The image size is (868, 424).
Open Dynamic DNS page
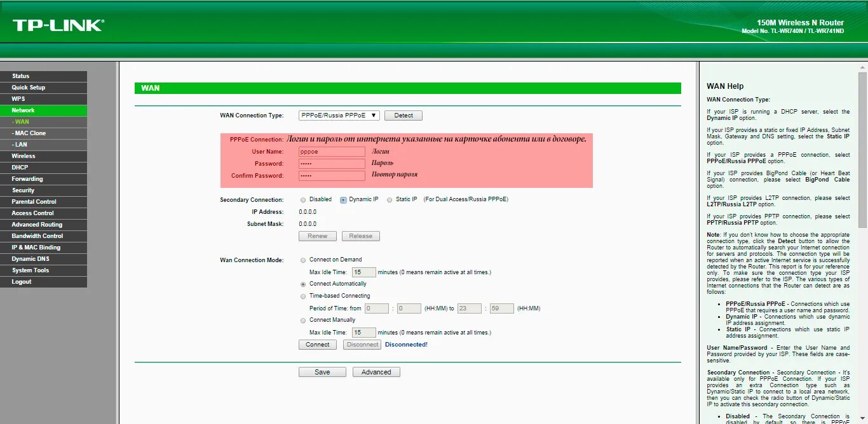tap(43, 259)
